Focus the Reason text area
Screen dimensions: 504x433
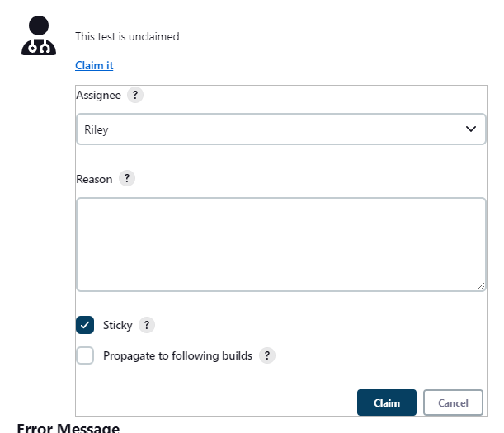[x=280, y=244]
